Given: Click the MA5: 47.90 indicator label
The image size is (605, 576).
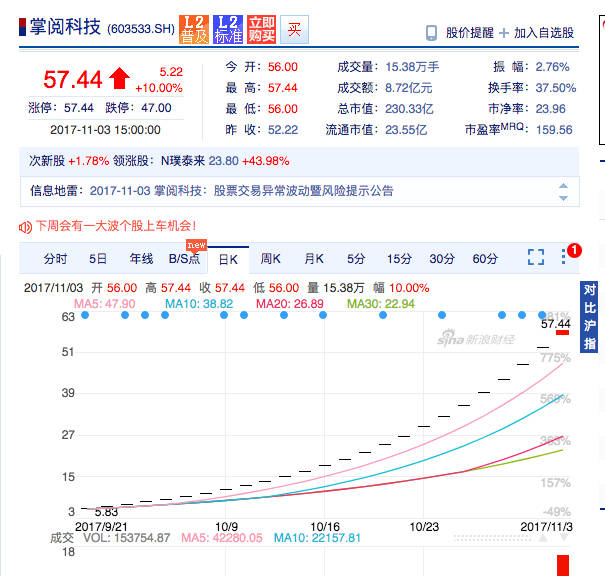Looking at the screenshot, I should point(105,304).
